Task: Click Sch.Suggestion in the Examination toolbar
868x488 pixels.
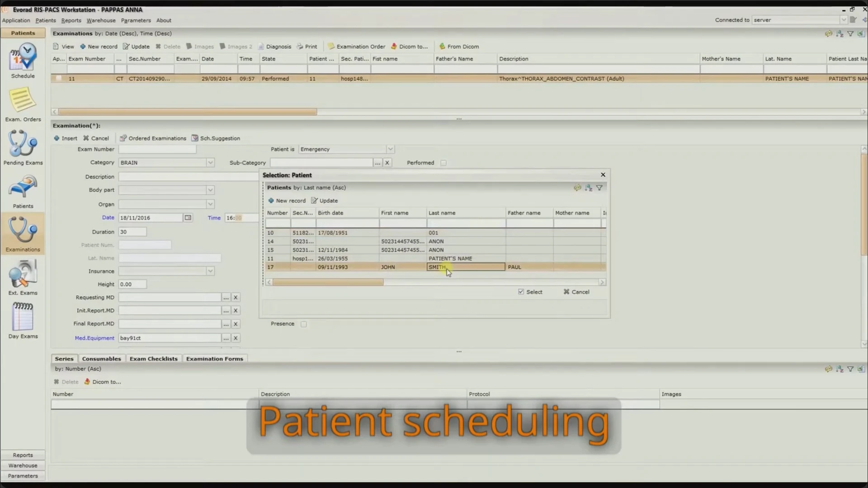Action: (x=216, y=138)
